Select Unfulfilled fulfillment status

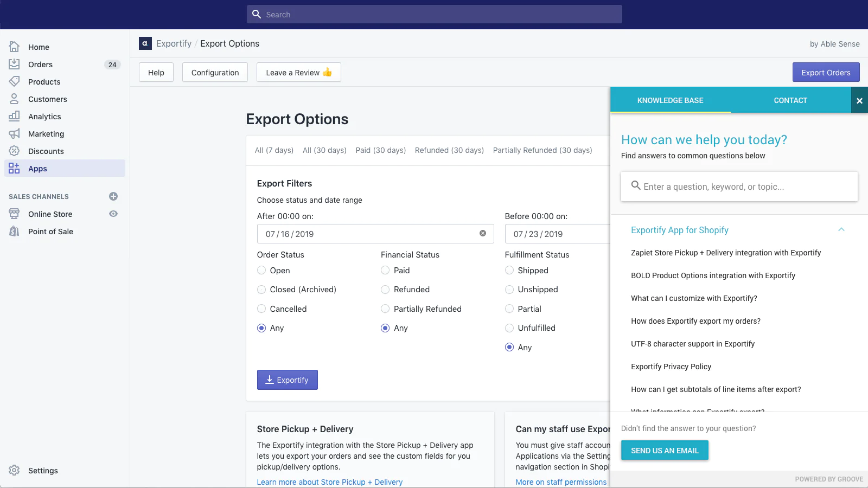click(x=509, y=328)
